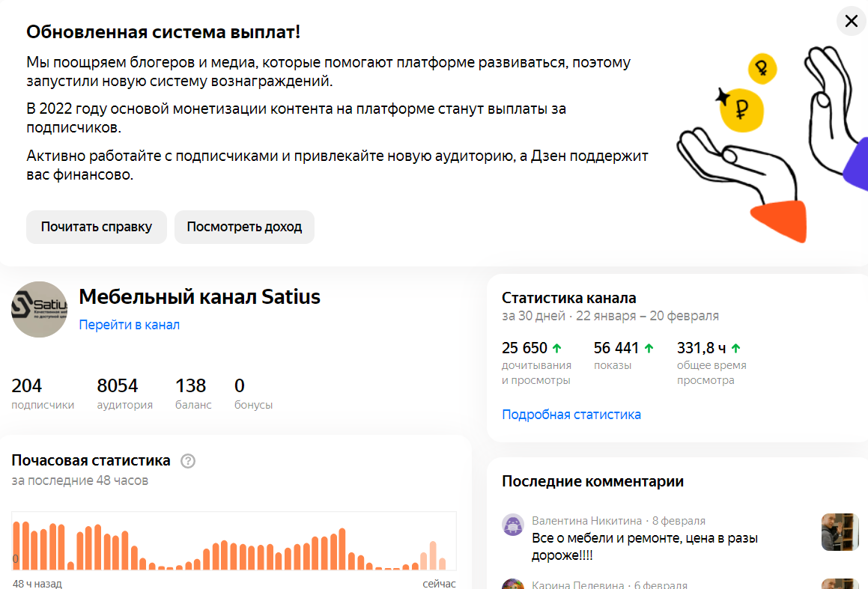Image resolution: width=868 pixels, height=589 pixels.
Task: Click the за последние 48 часов subtitle
Action: point(79,480)
